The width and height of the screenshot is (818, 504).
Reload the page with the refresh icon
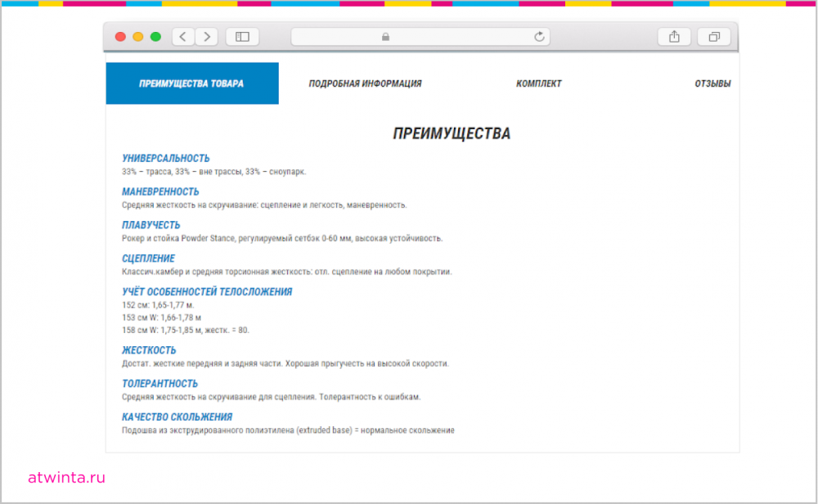pyautogui.click(x=539, y=37)
